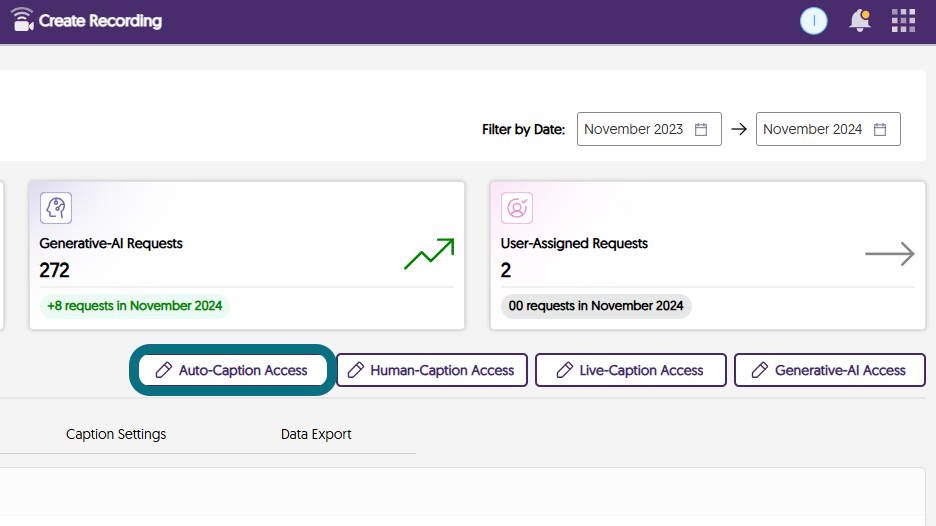Click the green upward trend arrow
Screen dimensions: 936x526
(x=429, y=254)
